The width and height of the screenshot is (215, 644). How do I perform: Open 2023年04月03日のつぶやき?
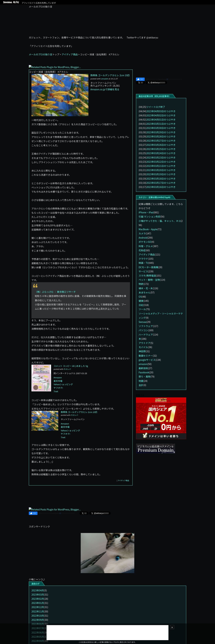(x=161, y=111)
